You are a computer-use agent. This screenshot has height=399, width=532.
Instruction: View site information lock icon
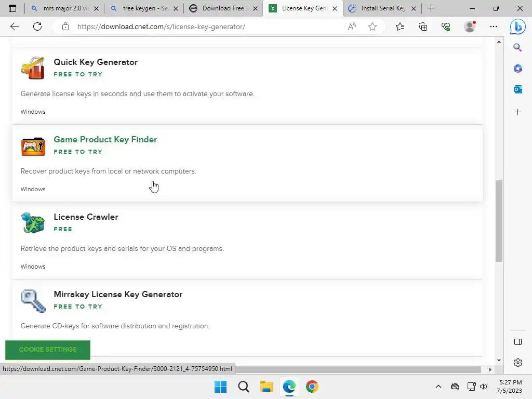65,26
